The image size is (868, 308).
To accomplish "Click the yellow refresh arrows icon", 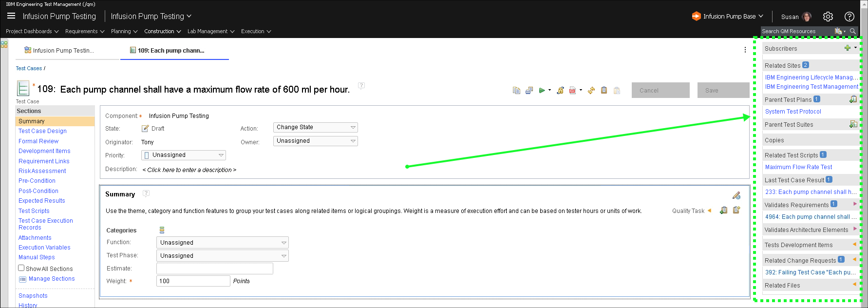I will (x=591, y=90).
